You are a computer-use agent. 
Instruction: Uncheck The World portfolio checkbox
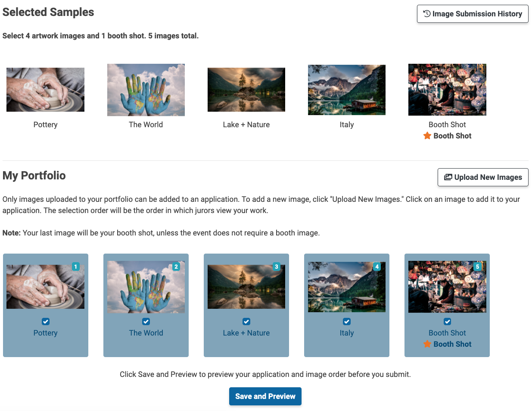[x=146, y=321]
